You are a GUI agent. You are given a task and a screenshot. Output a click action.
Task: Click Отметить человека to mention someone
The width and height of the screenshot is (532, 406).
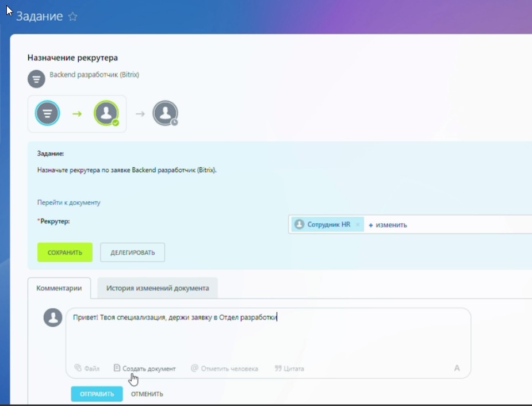tap(225, 369)
